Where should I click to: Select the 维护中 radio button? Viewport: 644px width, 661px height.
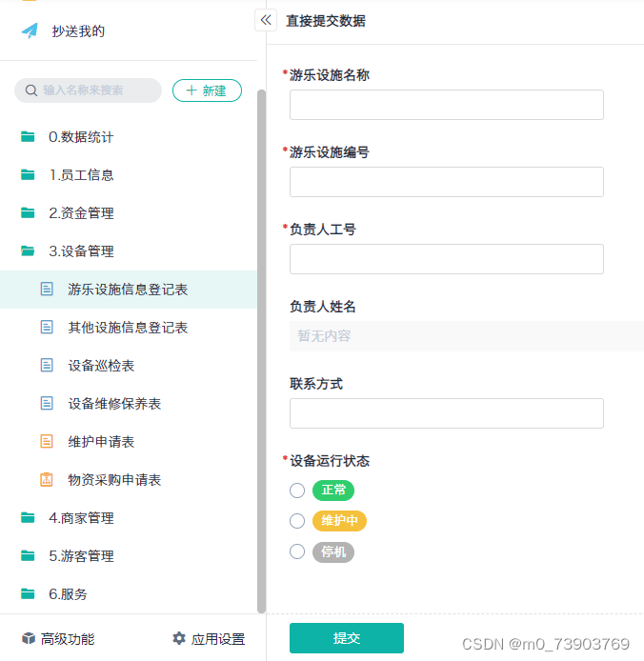(297, 521)
